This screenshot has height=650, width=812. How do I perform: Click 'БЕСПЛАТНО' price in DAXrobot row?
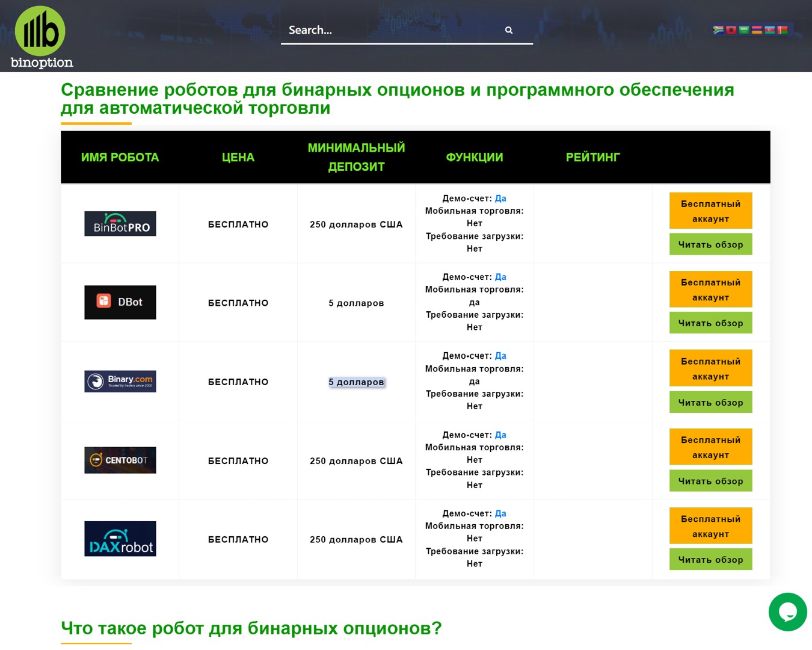[x=238, y=539]
